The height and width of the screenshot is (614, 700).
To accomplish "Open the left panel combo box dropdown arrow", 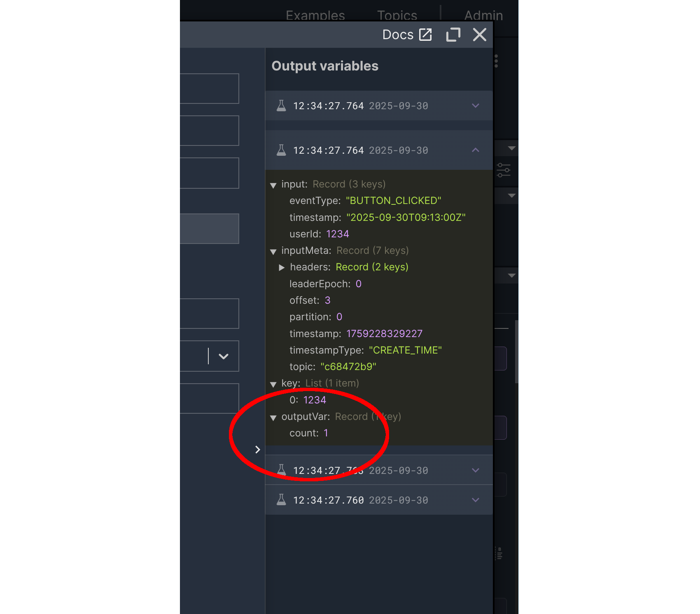I will [224, 356].
